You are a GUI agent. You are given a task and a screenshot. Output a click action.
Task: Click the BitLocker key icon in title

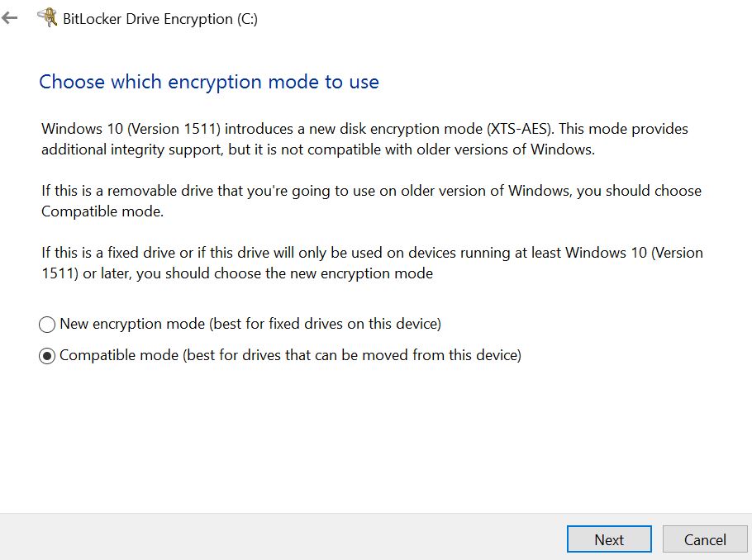point(47,17)
